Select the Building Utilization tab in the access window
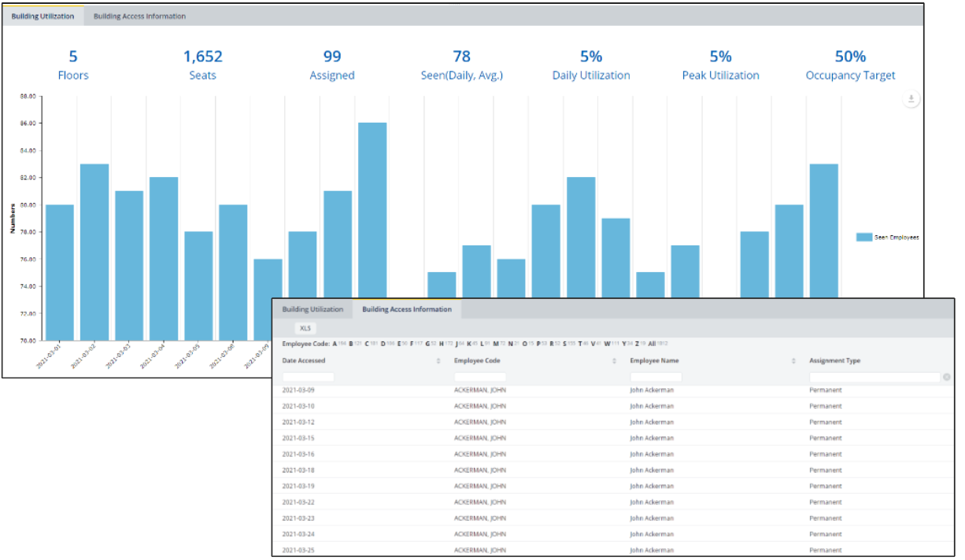This screenshot has height=560, width=965. pyautogui.click(x=312, y=309)
